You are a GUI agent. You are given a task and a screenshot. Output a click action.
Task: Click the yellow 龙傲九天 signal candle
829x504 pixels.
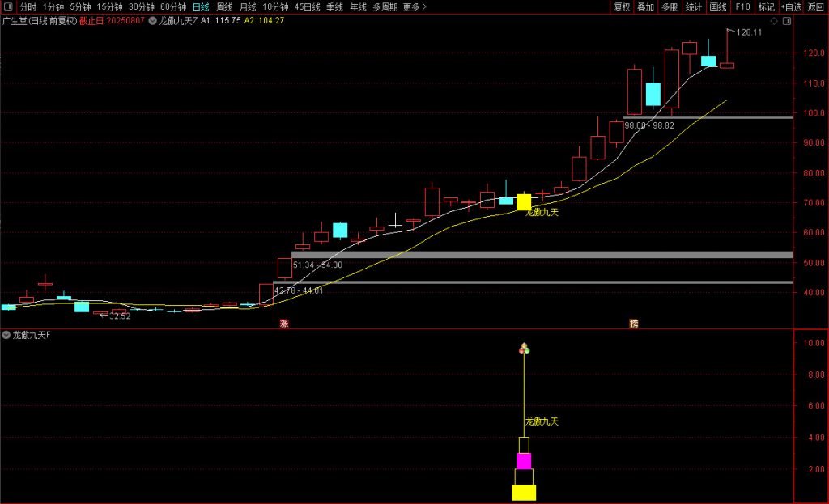coord(524,201)
